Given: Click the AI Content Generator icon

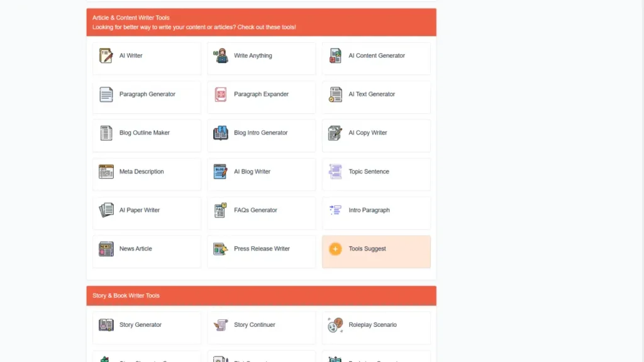Looking at the screenshot, I should (335, 56).
